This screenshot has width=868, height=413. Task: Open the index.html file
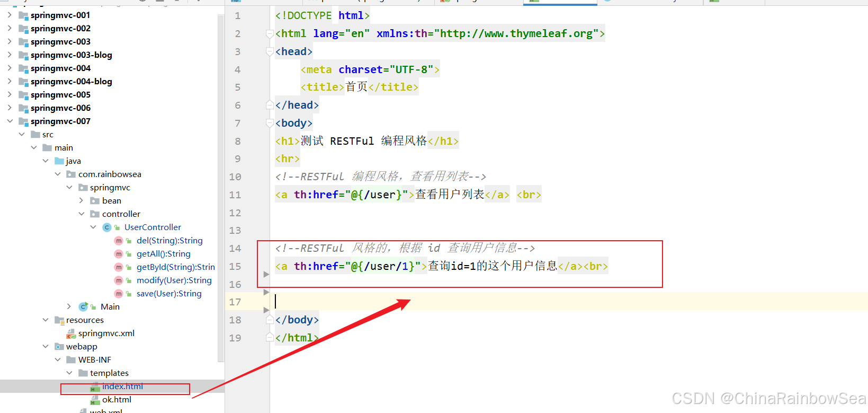122,386
